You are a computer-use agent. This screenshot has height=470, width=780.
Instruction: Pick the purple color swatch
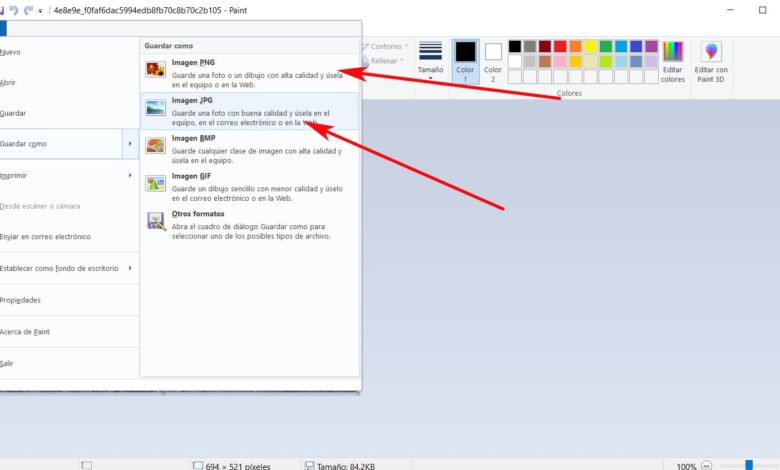point(651,46)
